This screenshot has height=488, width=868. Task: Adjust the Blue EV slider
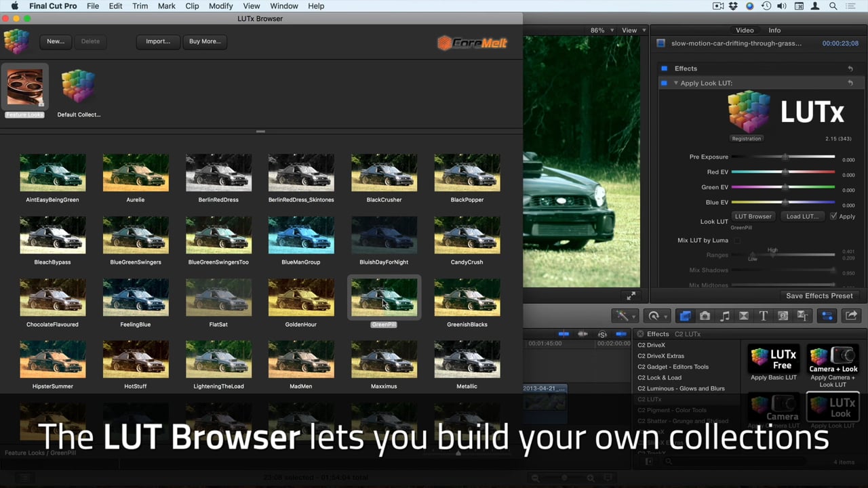pos(783,202)
